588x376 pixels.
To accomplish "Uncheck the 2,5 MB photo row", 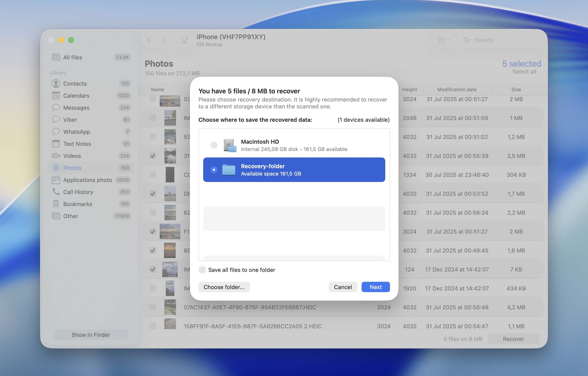I will coord(153,156).
